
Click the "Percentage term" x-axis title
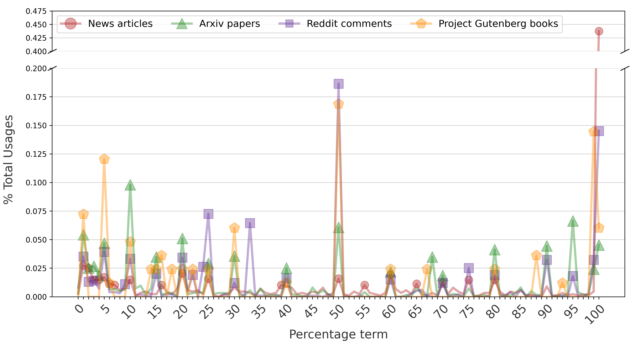click(x=338, y=334)
